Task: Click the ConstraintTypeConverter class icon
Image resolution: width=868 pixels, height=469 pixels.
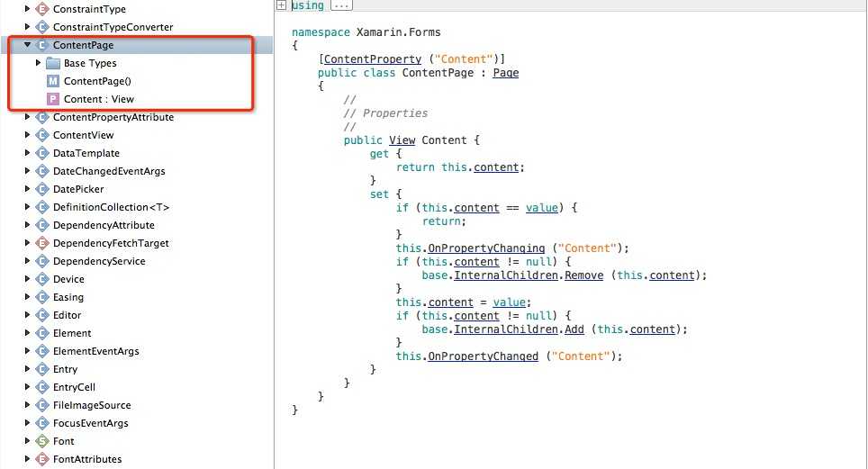Action: pyautogui.click(x=42, y=27)
